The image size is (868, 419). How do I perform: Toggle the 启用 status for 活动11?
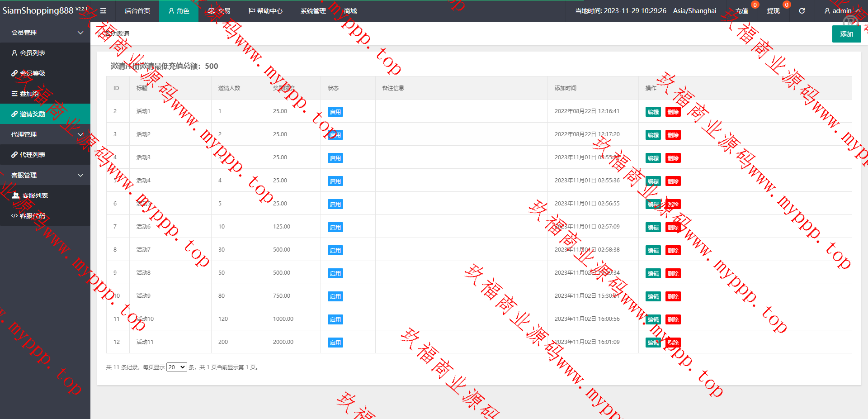coord(335,343)
